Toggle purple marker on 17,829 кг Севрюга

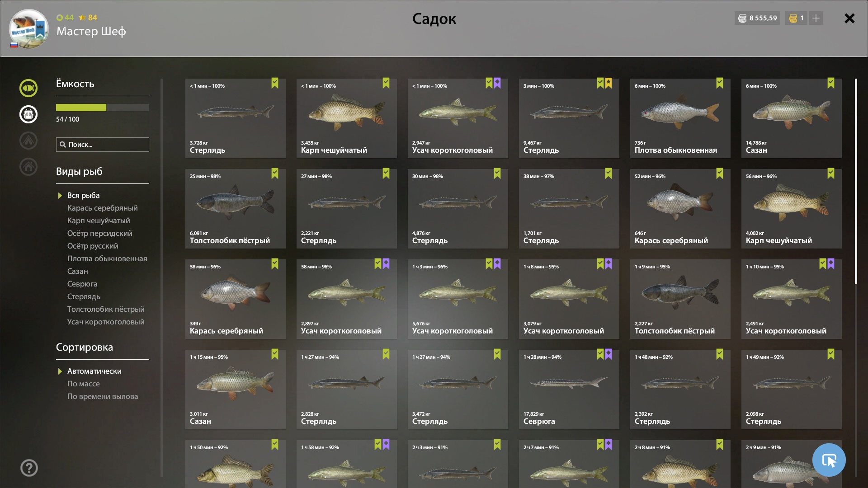tap(609, 354)
